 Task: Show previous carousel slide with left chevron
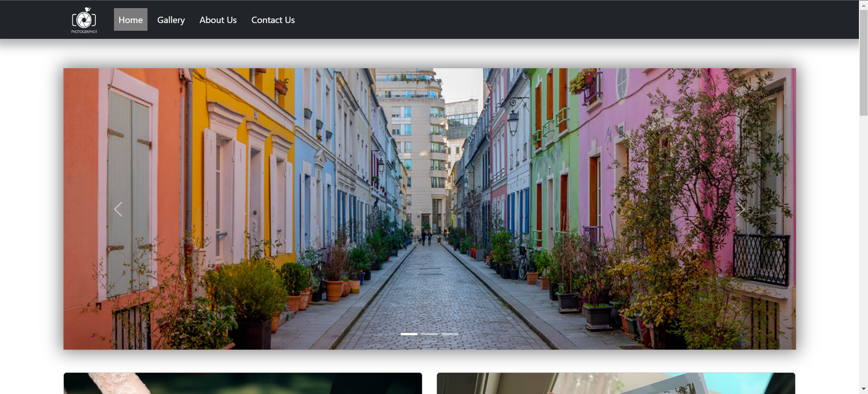[118, 209]
